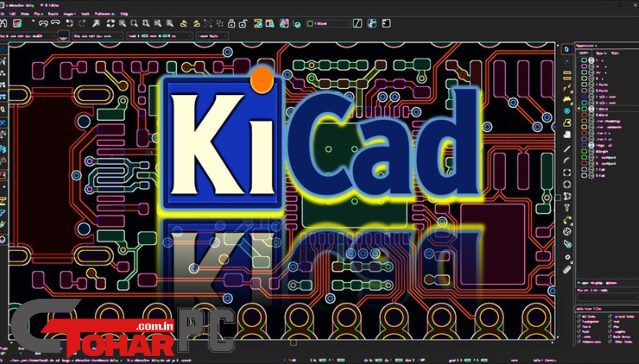Toggle visibility of the F.Paste layer
The height and width of the screenshot is (364, 639).
click(x=591, y=85)
